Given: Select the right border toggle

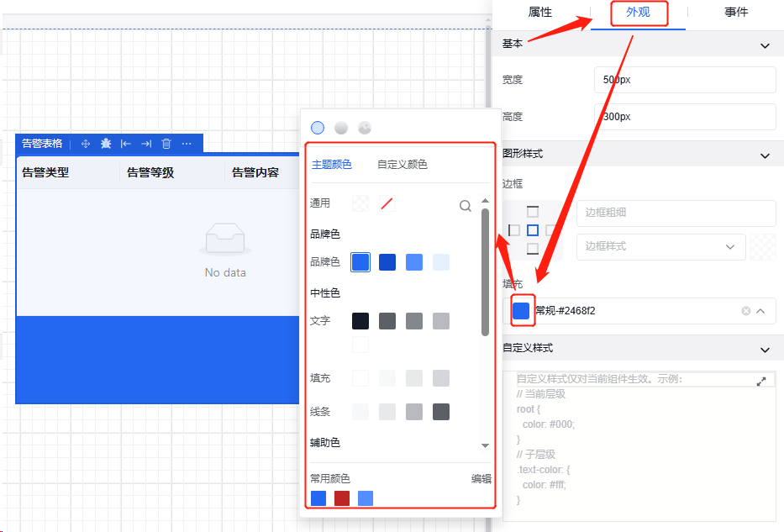Looking at the screenshot, I should pyautogui.click(x=551, y=230).
